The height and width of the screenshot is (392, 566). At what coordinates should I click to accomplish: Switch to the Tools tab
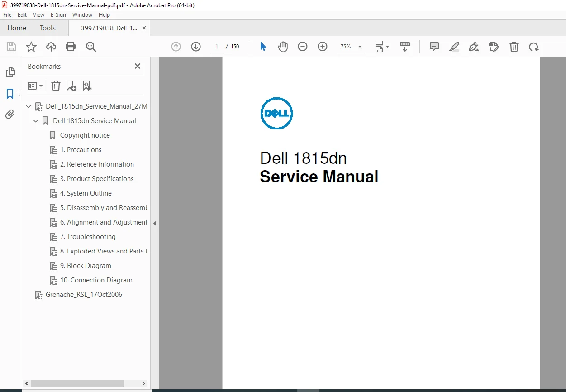pyautogui.click(x=48, y=28)
